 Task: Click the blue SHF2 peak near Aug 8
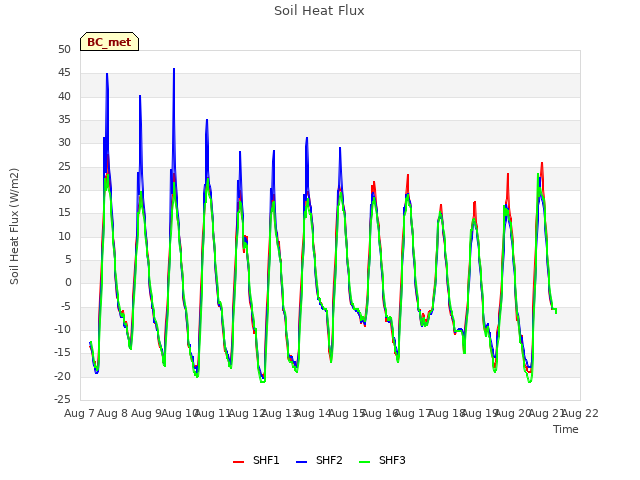click(x=107, y=75)
